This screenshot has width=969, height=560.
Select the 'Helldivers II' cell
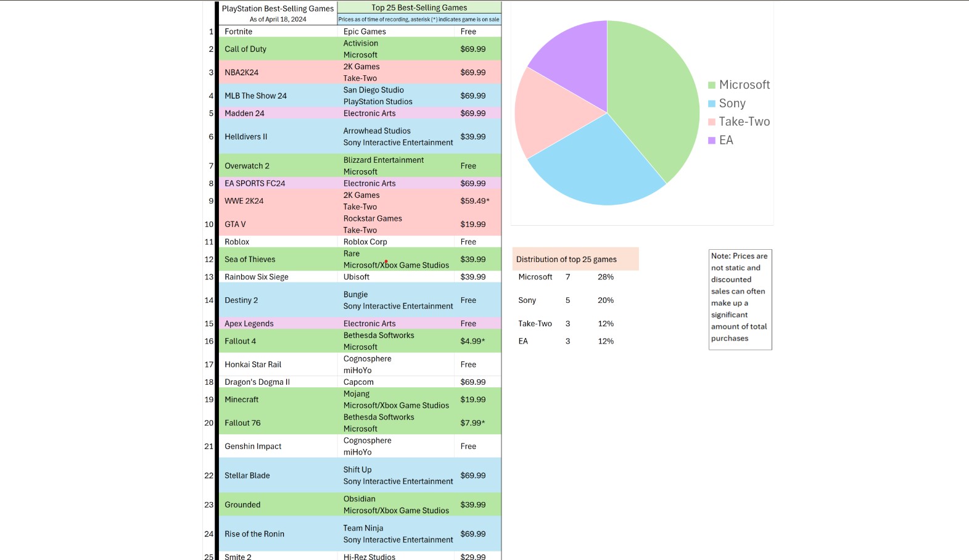278,136
